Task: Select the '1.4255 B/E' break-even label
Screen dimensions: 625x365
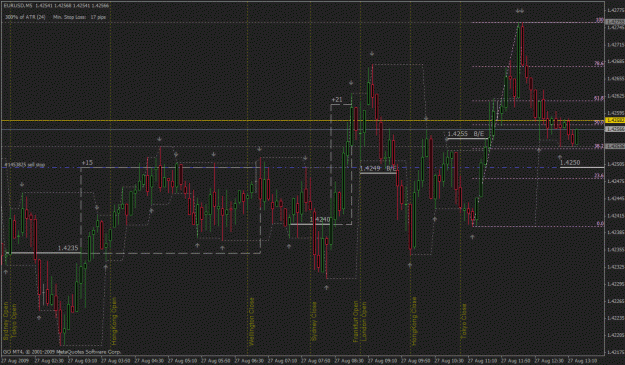Action: pos(466,134)
